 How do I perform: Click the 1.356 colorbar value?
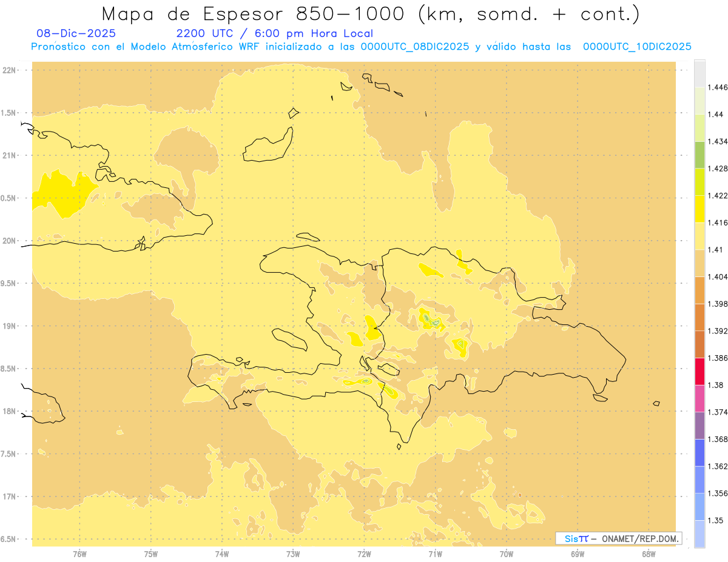pyautogui.click(x=717, y=493)
